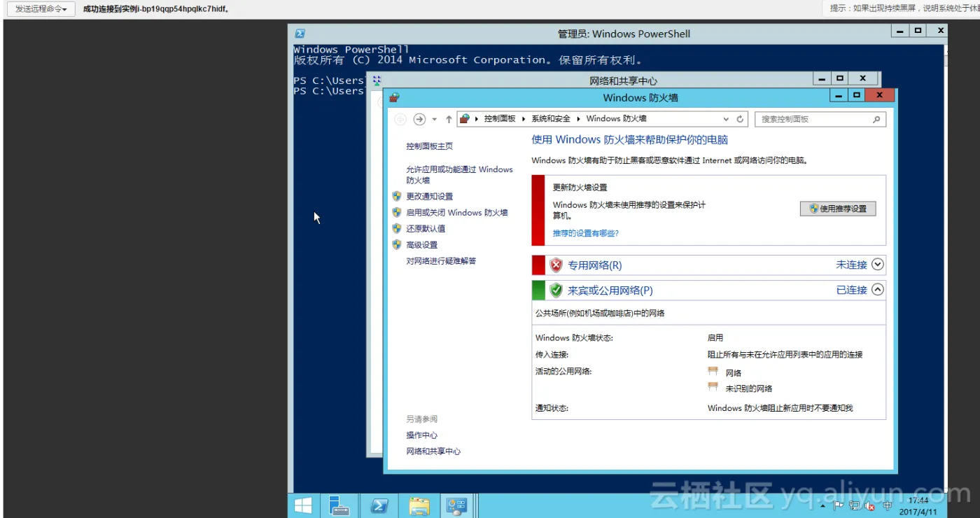The image size is (980, 518).
Task: Open Server Manager from the taskbar
Action: pos(339,505)
